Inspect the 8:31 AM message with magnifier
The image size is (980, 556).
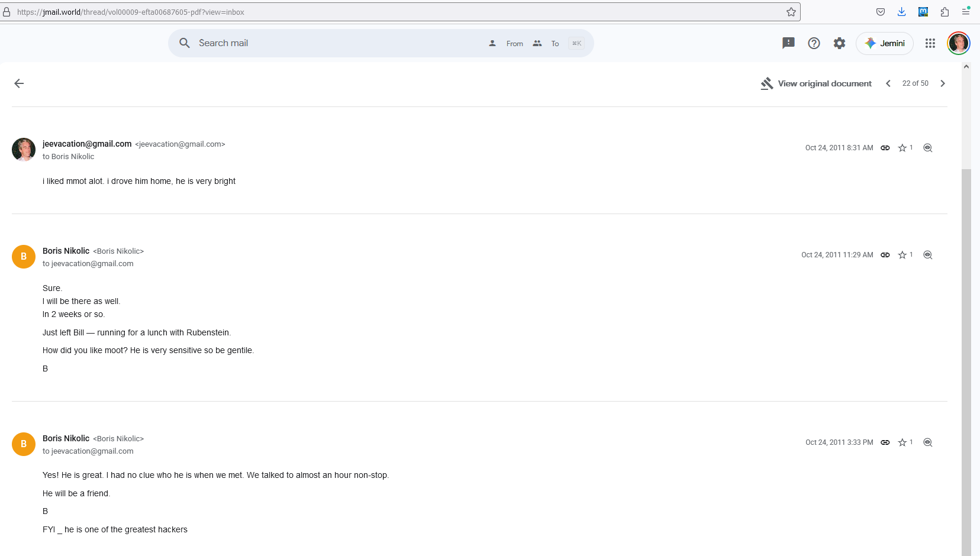click(x=928, y=148)
